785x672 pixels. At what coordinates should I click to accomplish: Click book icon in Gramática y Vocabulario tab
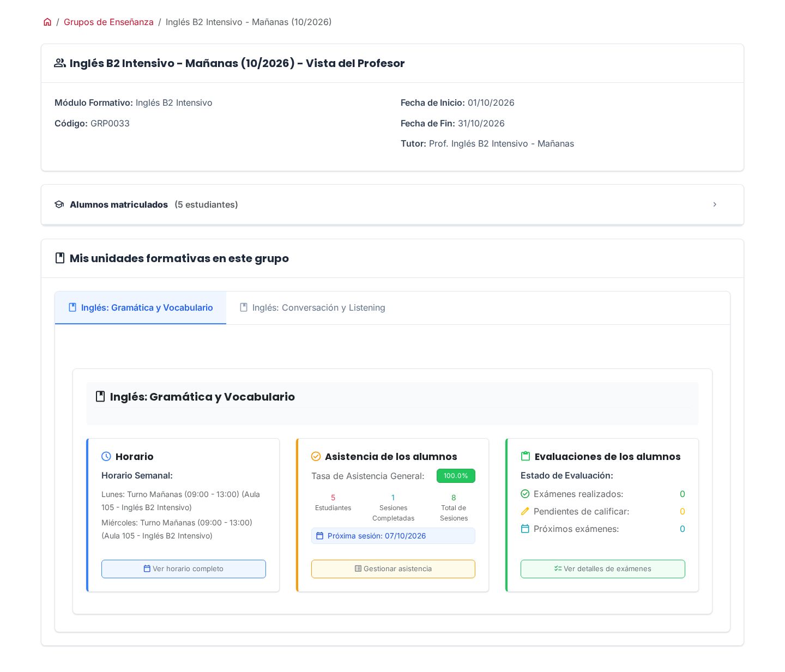coord(73,307)
